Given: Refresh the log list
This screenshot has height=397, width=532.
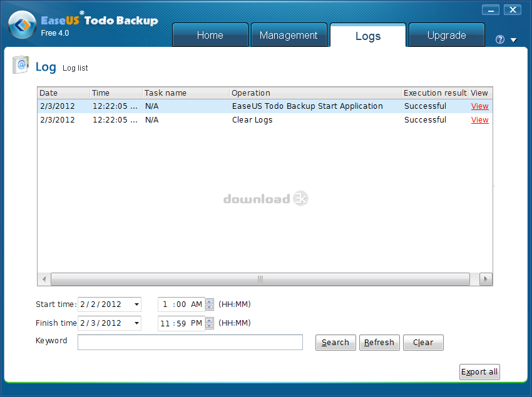Looking at the screenshot, I should [379, 343].
